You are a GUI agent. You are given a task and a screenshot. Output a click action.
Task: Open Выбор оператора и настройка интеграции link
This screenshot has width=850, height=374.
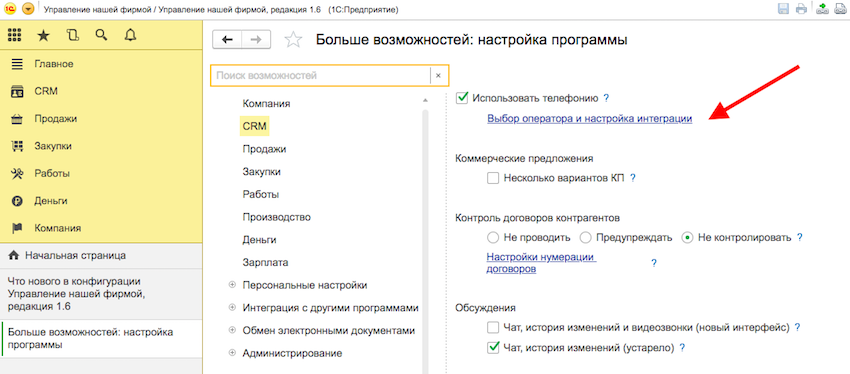tap(590, 119)
